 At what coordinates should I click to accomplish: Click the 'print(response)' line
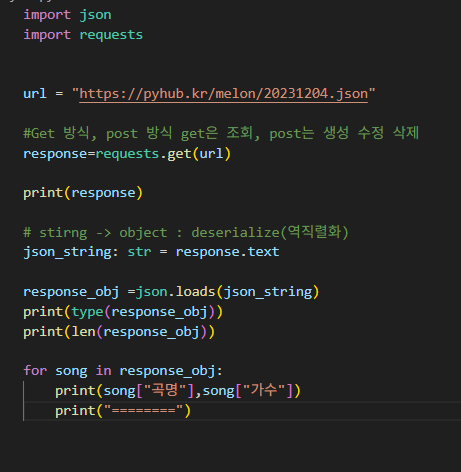[x=83, y=193]
